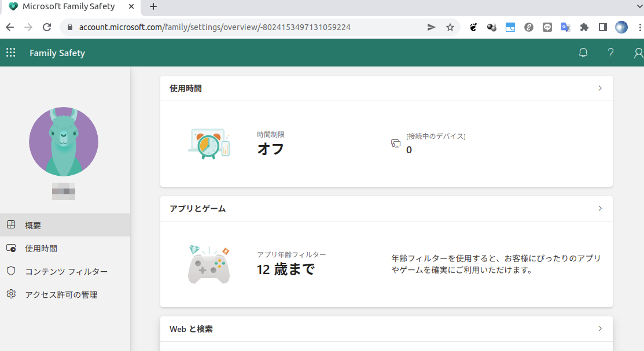
Task: Switch to the Microsoft Family Safety tab
Action: (x=70, y=7)
